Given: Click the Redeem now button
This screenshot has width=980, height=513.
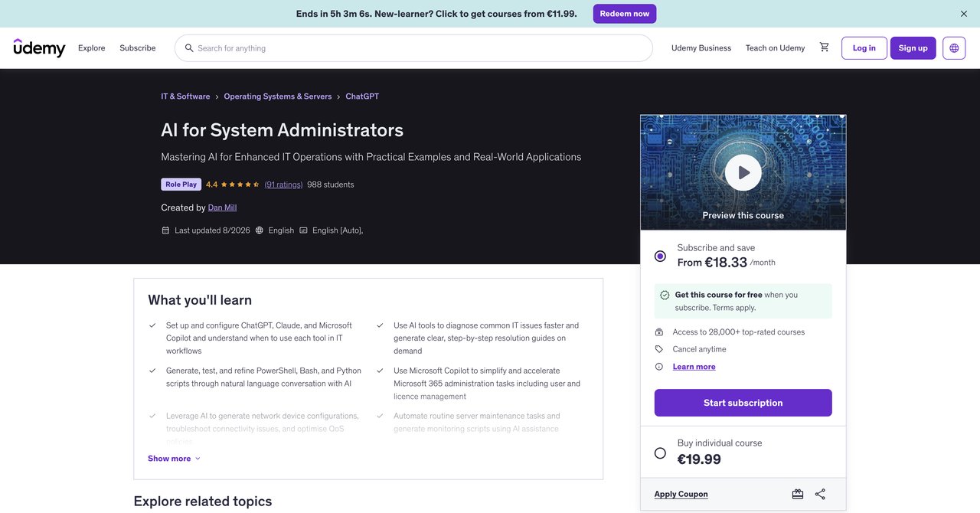Looking at the screenshot, I should pos(625,14).
